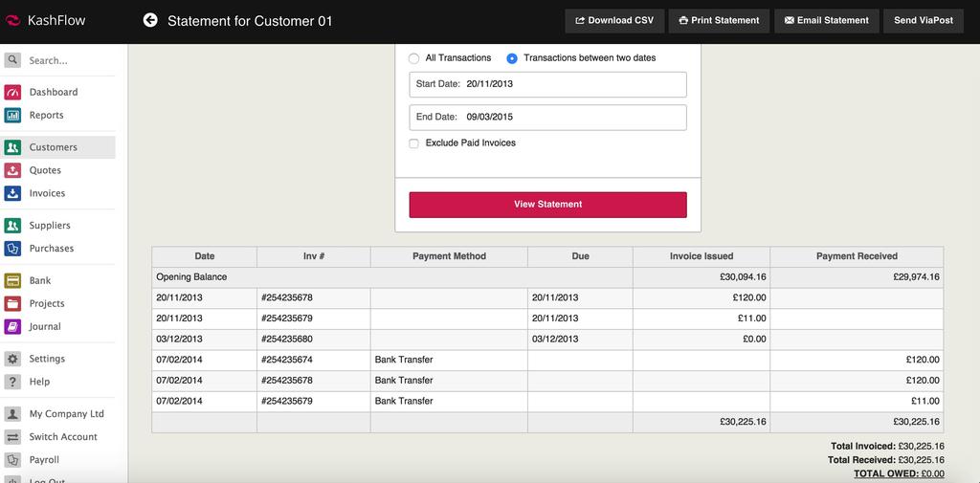Select the All Transactions radio button

(414, 58)
